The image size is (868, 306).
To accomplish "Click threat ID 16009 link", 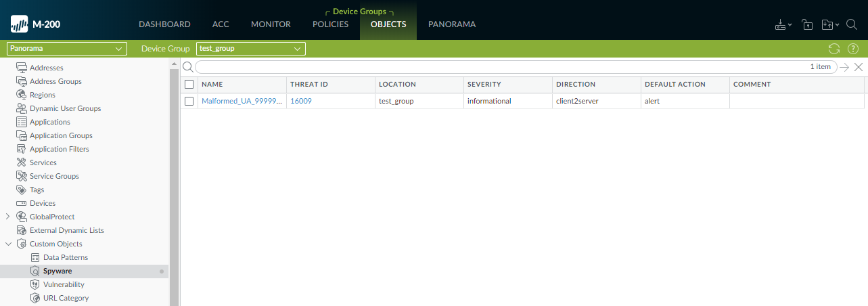I will pos(301,101).
